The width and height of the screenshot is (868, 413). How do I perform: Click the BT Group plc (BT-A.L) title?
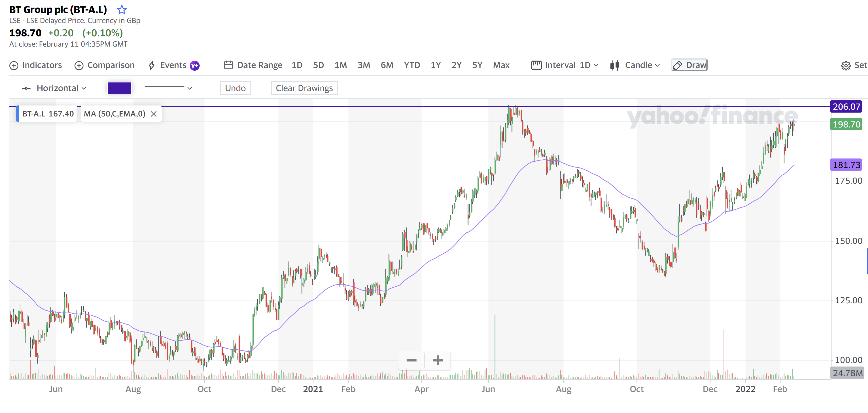[x=58, y=9]
